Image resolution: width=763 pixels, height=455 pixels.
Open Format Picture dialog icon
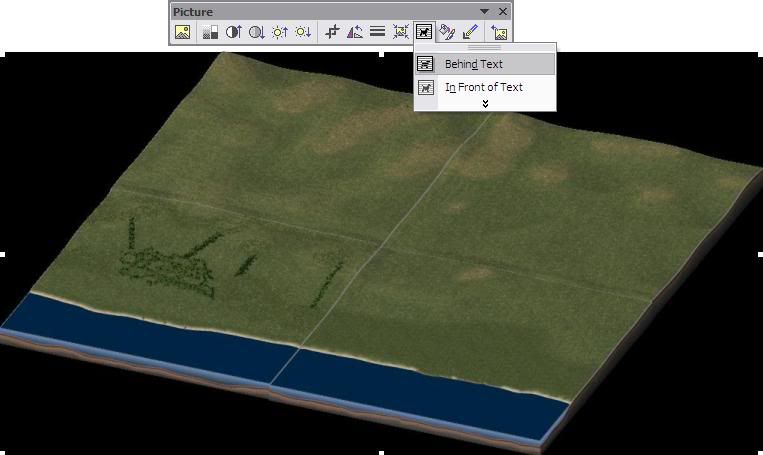[x=447, y=32]
